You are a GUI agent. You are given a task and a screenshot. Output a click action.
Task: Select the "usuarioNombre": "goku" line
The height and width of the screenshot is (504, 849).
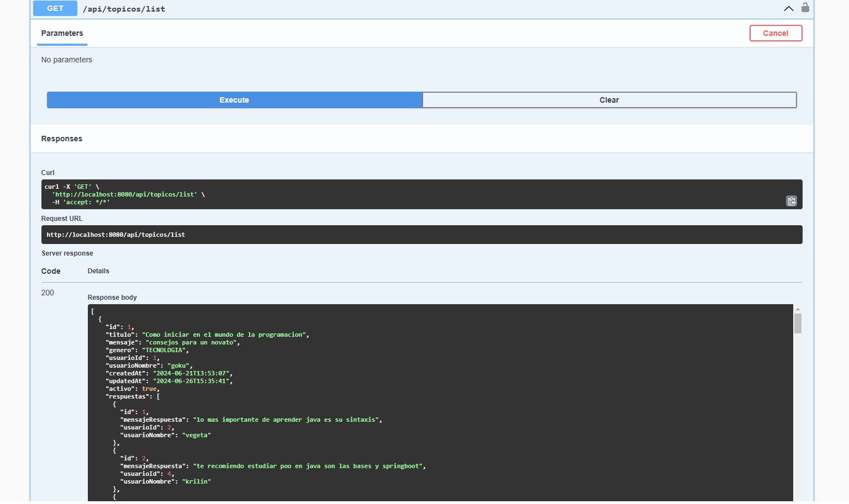pyautogui.click(x=149, y=365)
